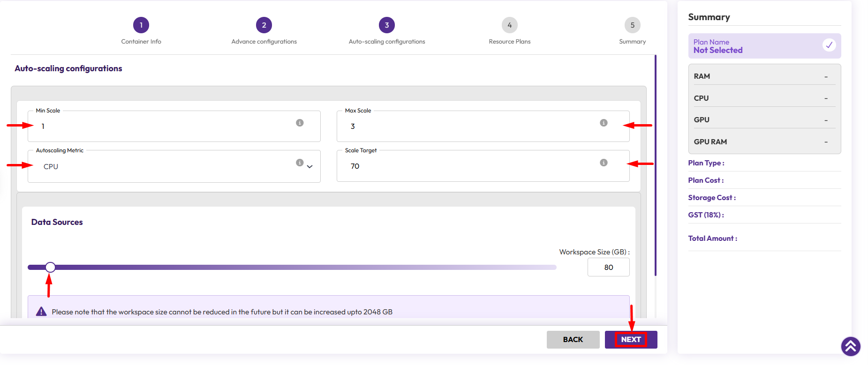Click the Scale Target field showing 70
The width and height of the screenshot is (868, 365).
469,166
